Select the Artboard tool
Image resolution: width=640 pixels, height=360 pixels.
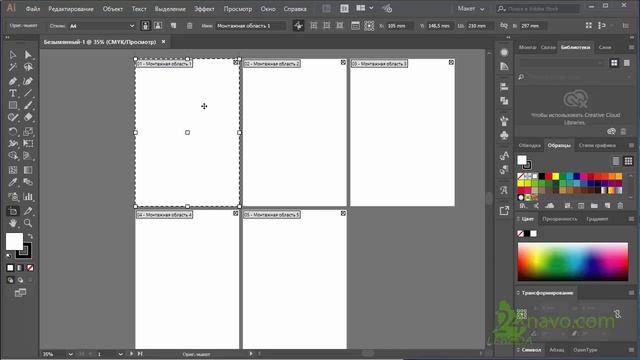coord(13,211)
